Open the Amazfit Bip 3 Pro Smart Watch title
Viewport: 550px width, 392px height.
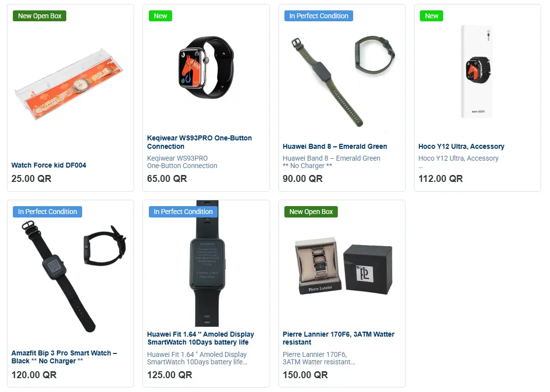(x=64, y=357)
